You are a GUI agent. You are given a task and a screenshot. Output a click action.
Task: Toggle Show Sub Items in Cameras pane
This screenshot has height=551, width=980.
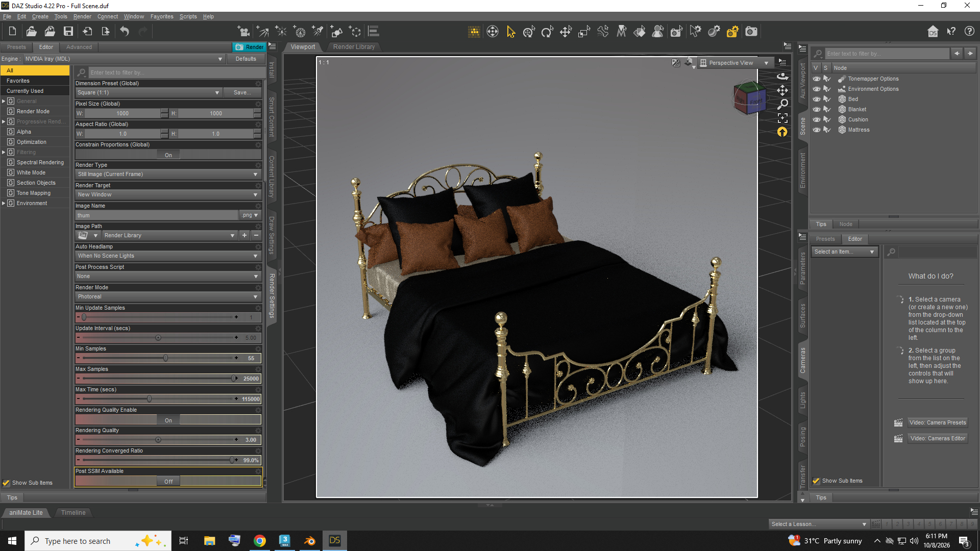[x=816, y=481]
